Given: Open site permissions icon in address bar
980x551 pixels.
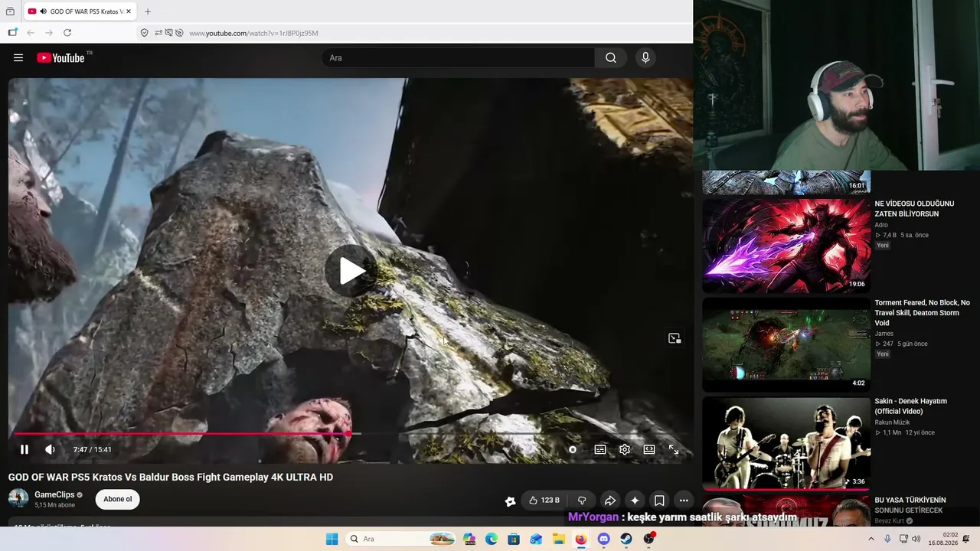Looking at the screenshot, I should 158,33.
